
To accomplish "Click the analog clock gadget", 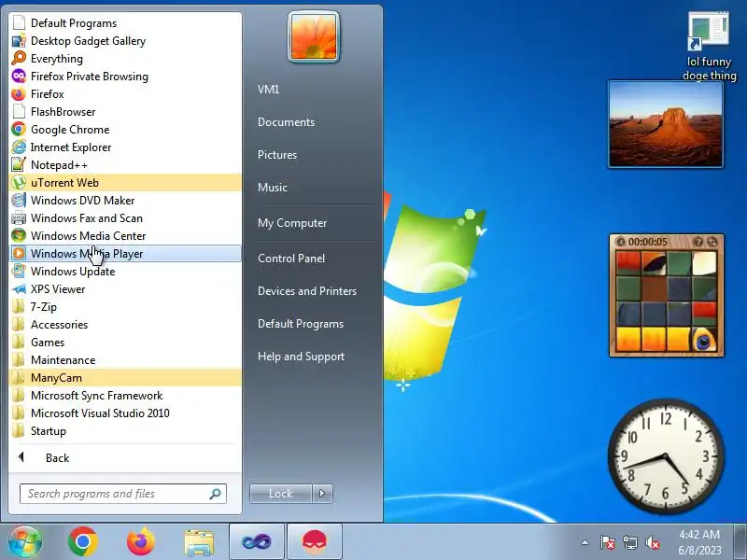I will 666,456.
